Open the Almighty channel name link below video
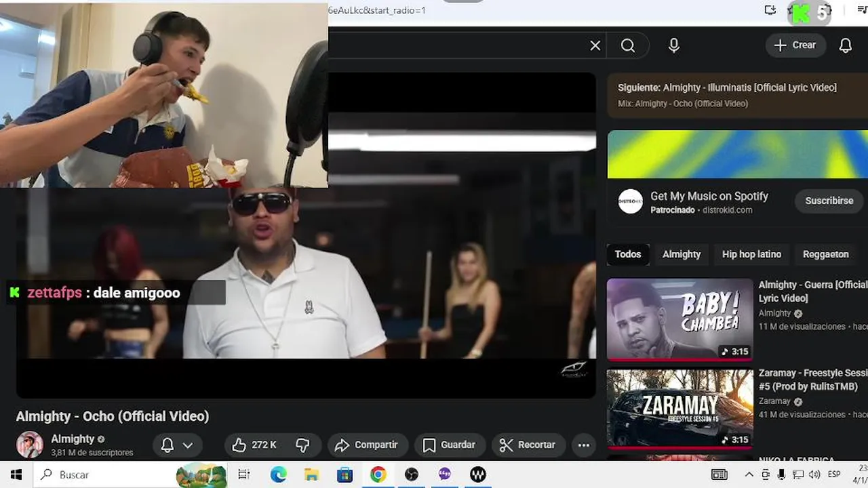 73,439
